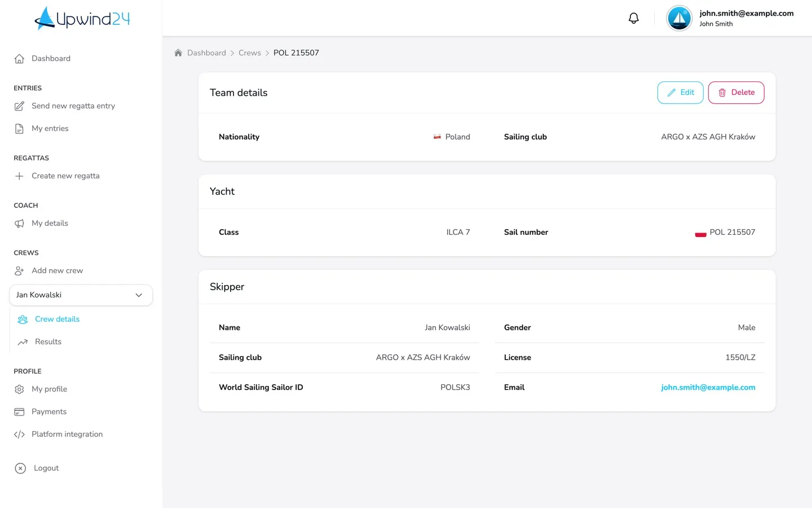Click the plus icon for Create new regatta
Image resolution: width=812 pixels, height=508 pixels.
(19, 176)
